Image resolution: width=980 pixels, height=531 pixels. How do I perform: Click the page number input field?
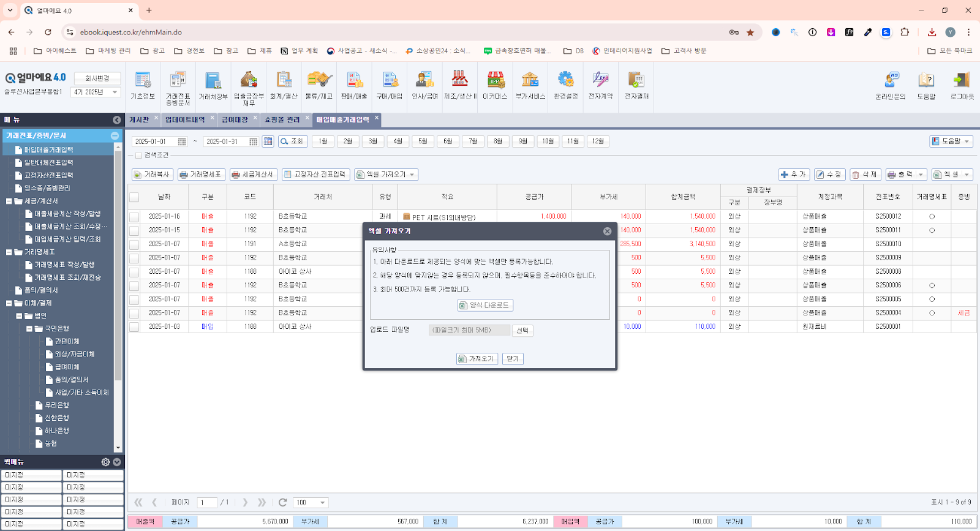click(x=208, y=502)
